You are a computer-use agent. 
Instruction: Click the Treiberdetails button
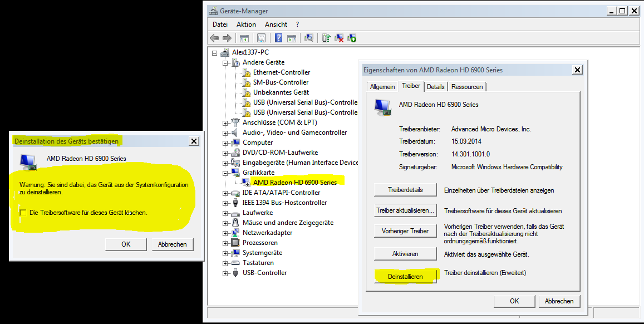405,190
